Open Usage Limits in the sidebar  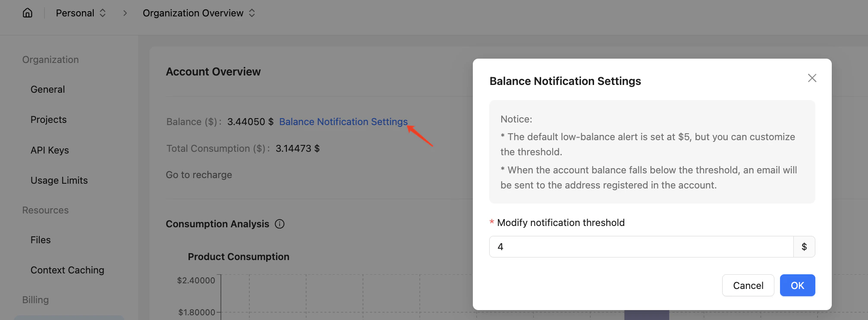(x=59, y=180)
